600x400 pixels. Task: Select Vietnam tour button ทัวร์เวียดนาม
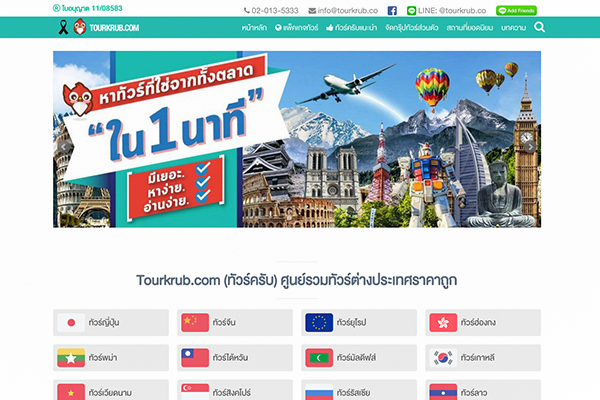point(111,390)
